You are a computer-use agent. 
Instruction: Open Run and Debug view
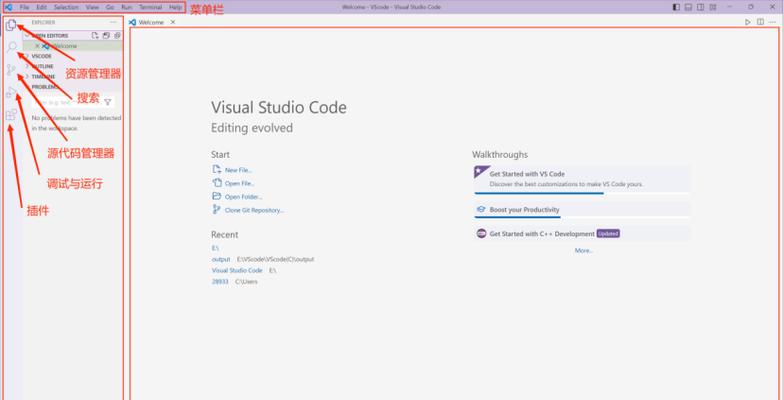pos(11,92)
